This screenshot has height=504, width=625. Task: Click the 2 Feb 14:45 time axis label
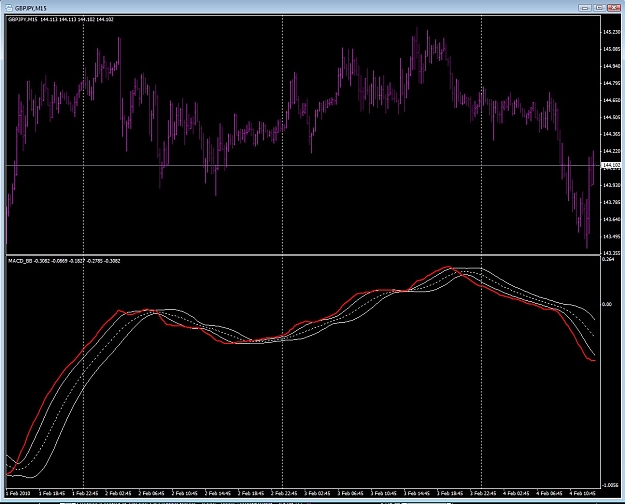tap(218, 494)
